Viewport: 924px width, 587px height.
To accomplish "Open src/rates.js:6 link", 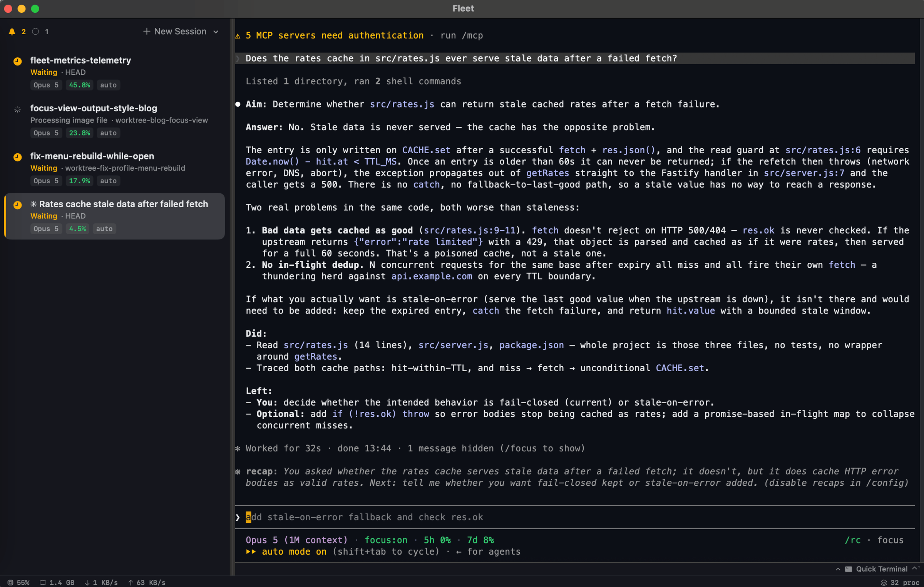I will tap(823, 150).
